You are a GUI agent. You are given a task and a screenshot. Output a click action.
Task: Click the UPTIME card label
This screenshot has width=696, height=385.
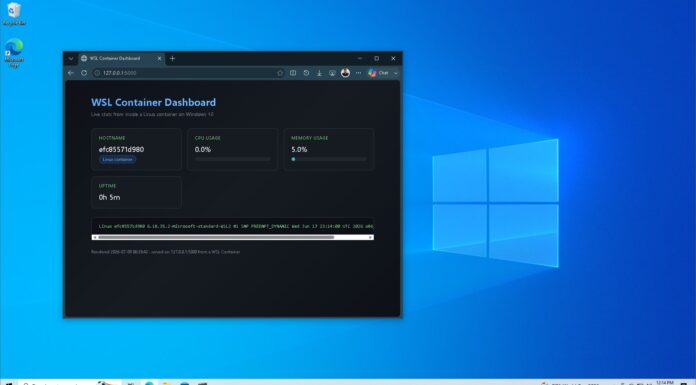tap(107, 186)
